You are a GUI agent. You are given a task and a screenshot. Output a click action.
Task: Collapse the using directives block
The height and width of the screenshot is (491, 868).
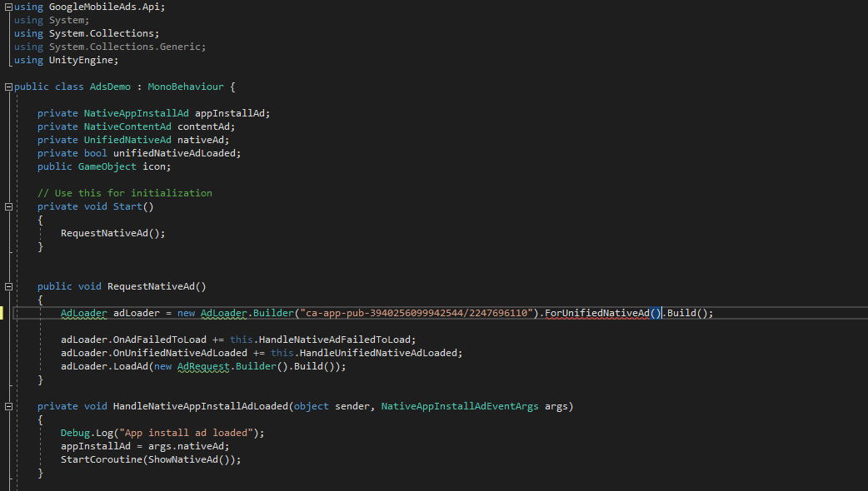(8, 7)
